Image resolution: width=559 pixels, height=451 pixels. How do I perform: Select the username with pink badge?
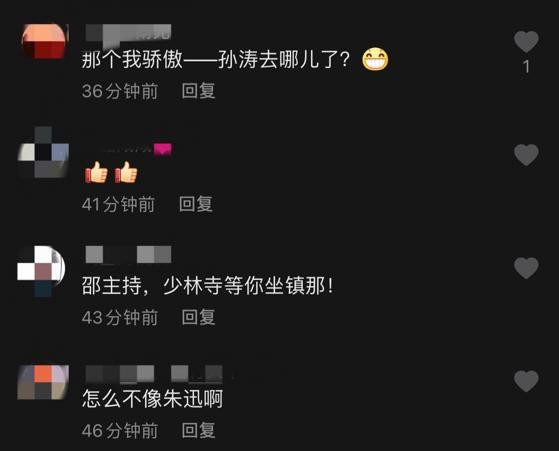coord(129,148)
